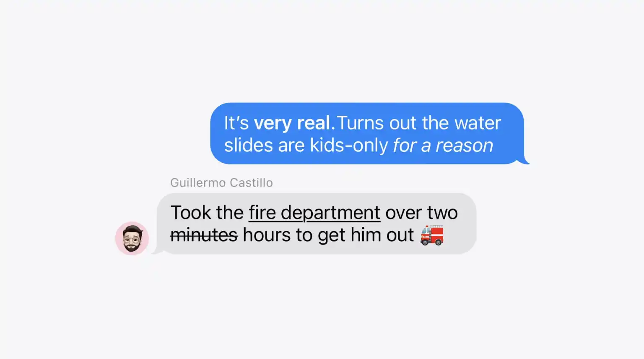644x359 pixels.
Task: Click the word "to" in the gray bubble
Action: pyautogui.click(x=304, y=235)
